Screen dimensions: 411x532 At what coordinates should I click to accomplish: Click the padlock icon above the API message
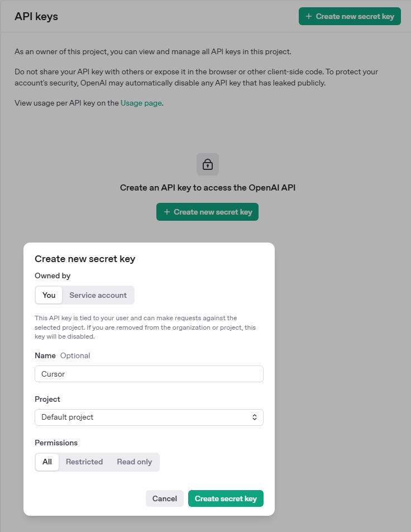click(208, 164)
